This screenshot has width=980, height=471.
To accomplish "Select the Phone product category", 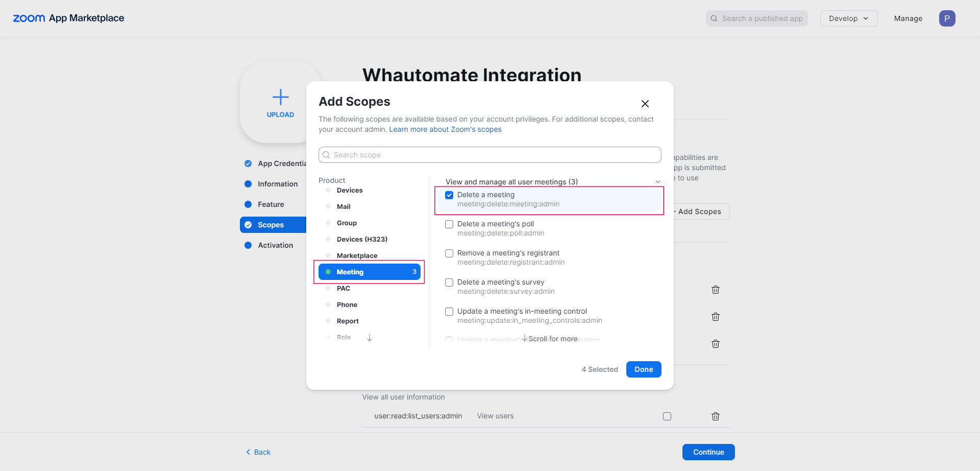I will [x=347, y=305].
